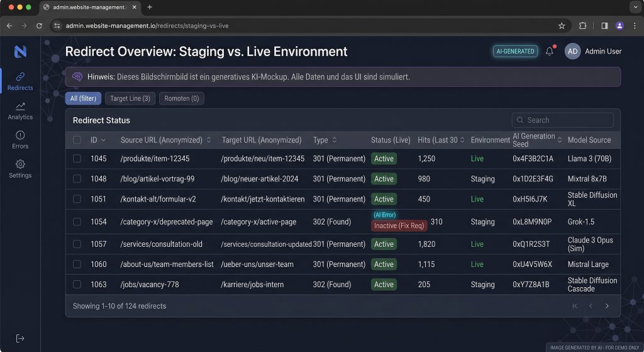The width and height of the screenshot is (644, 352).
Task: Go to the previous page of redirects
Action: click(591, 306)
